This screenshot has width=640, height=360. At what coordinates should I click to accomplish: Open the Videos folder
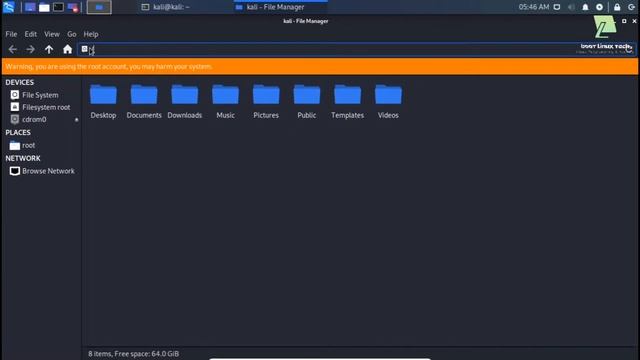point(388,102)
